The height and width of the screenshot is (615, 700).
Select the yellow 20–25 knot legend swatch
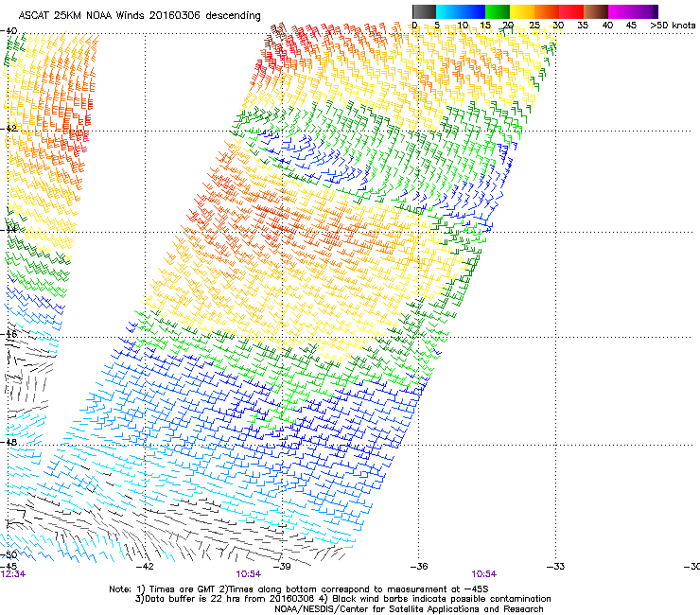pyautogui.click(x=522, y=11)
